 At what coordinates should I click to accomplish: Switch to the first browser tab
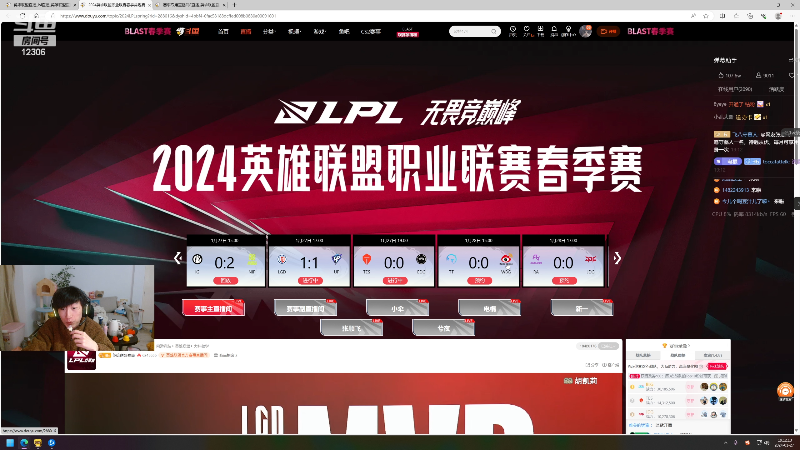coord(40,5)
